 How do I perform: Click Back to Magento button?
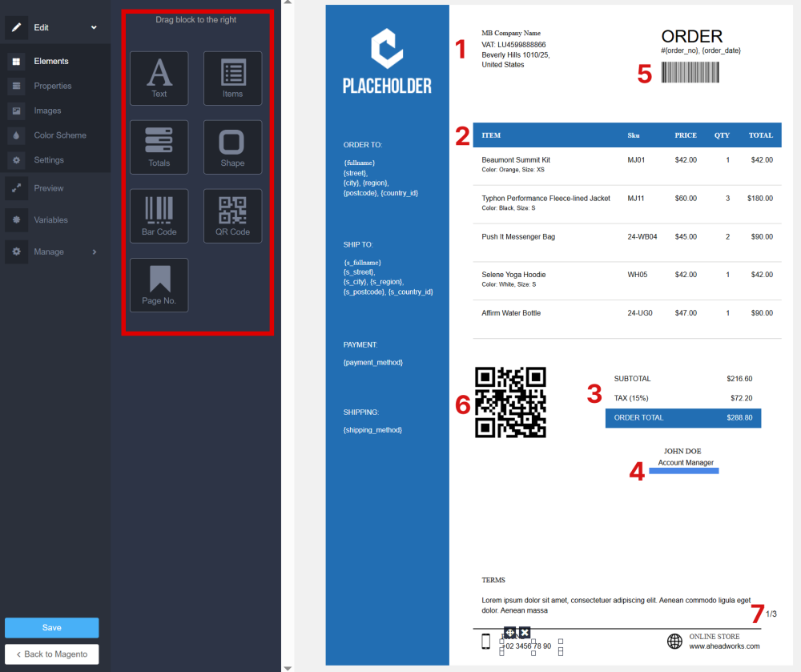tap(51, 654)
